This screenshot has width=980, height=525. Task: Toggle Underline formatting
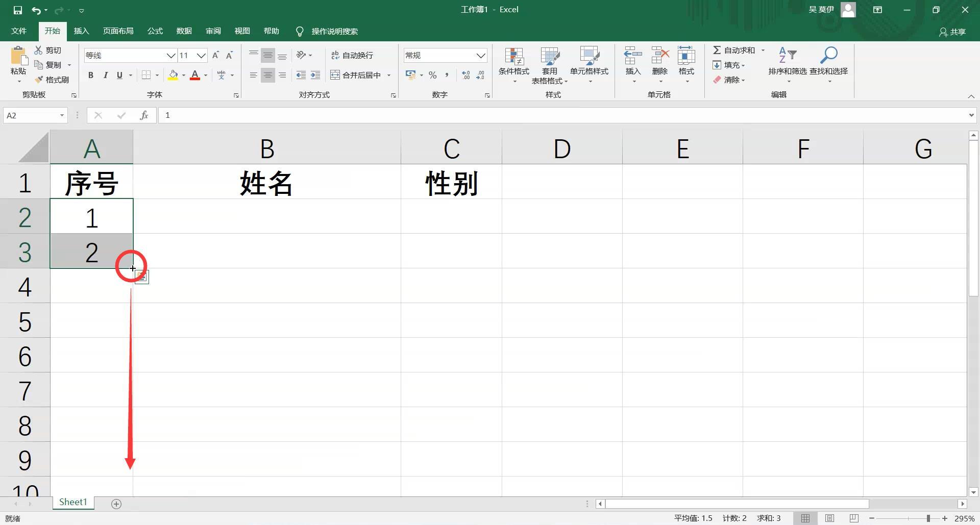[119, 75]
